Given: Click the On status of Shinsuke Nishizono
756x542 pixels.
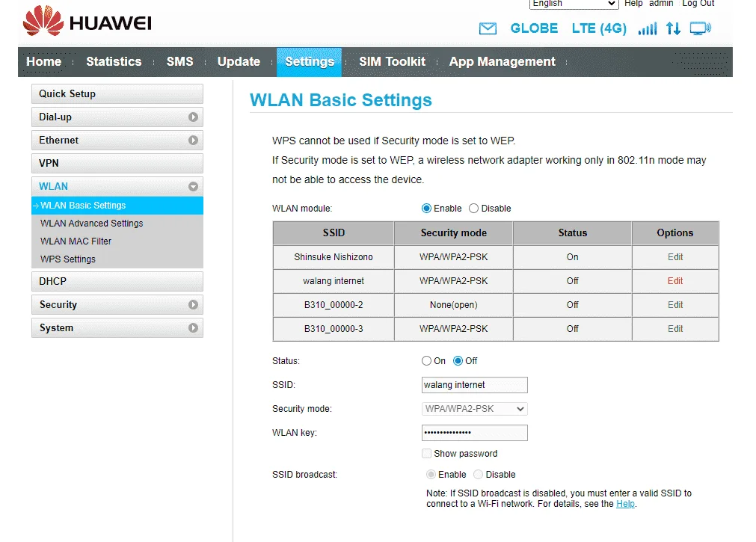Looking at the screenshot, I should pyautogui.click(x=572, y=257).
